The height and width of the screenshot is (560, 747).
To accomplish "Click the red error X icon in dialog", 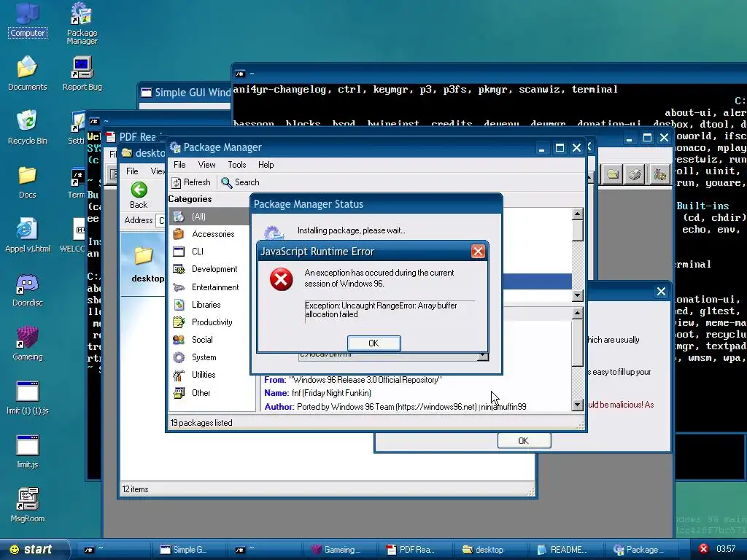I will [x=281, y=279].
